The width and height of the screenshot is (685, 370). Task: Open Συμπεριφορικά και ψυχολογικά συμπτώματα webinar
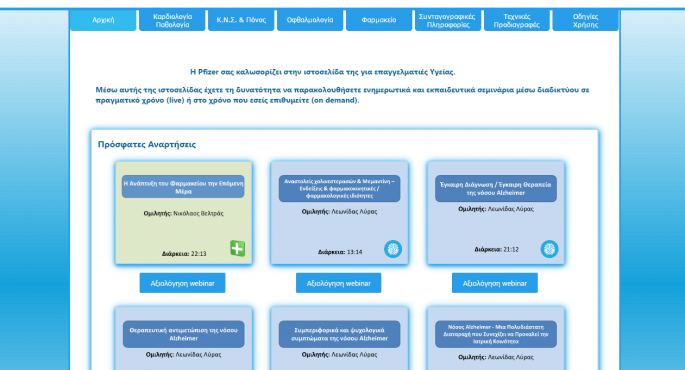tap(339, 334)
